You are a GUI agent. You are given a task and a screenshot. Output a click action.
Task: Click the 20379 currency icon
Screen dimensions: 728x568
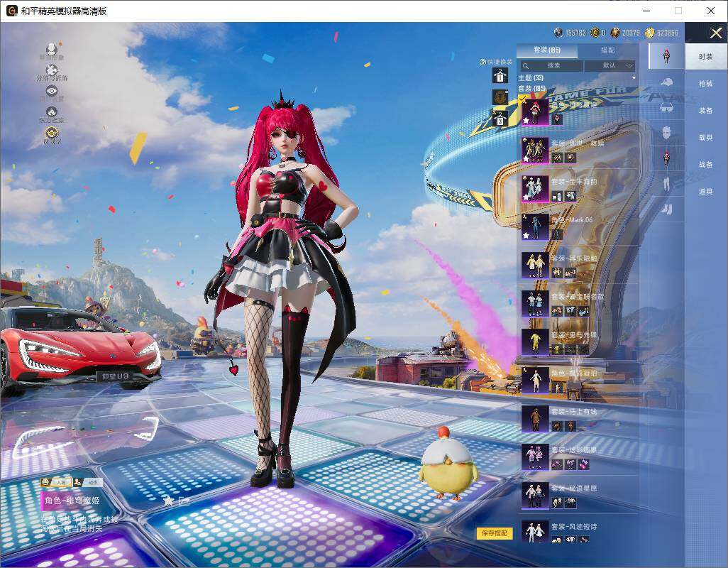[615, 33]
